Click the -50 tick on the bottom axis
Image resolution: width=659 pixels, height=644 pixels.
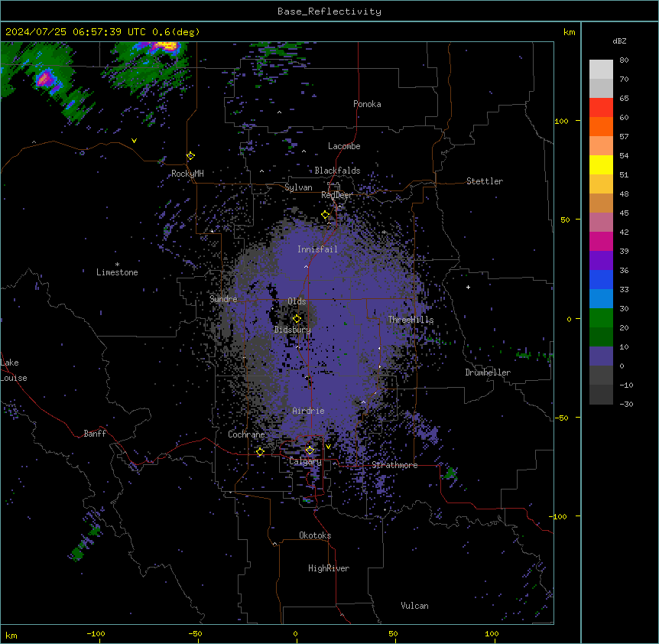point(195,633)
